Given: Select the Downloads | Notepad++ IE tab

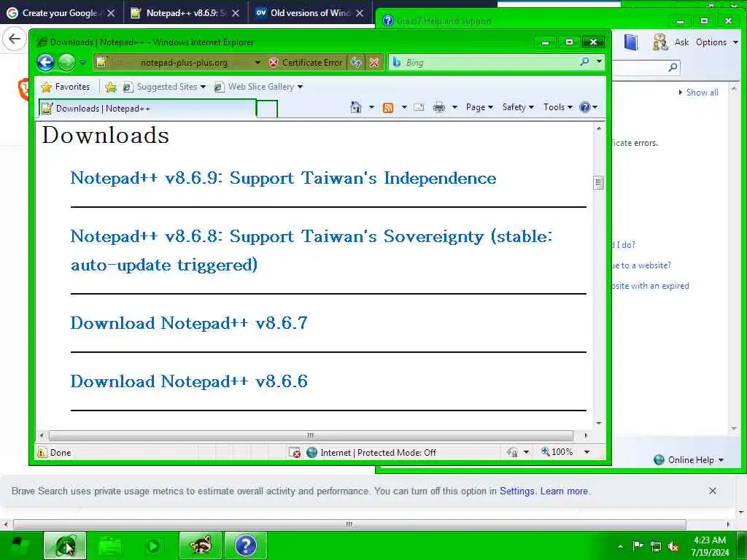Looking at the screenshot, I should click(147, 109).
